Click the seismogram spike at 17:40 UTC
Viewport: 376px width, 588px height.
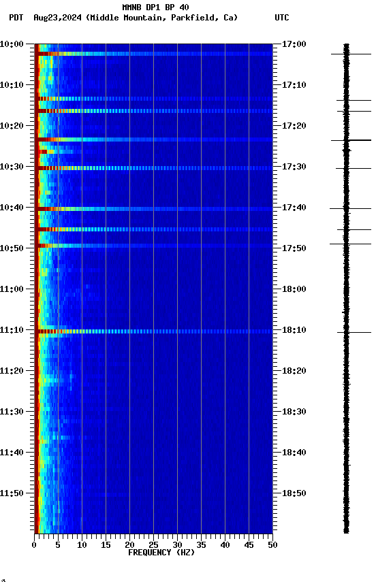pos(351,208)
